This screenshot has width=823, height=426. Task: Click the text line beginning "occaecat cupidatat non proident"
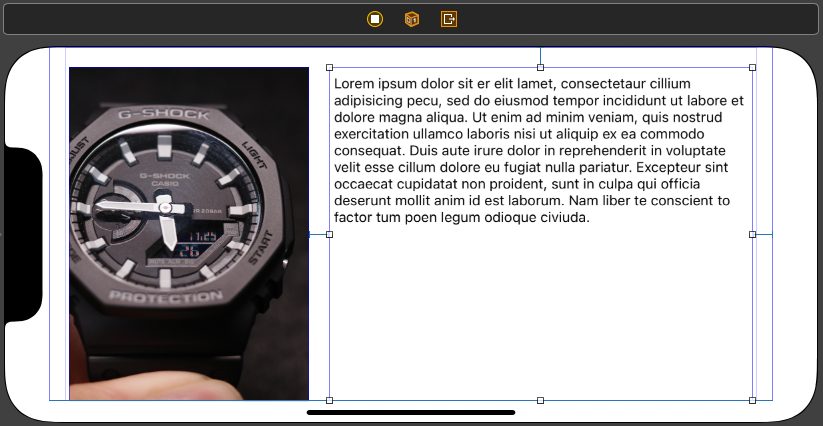point(517,184)
